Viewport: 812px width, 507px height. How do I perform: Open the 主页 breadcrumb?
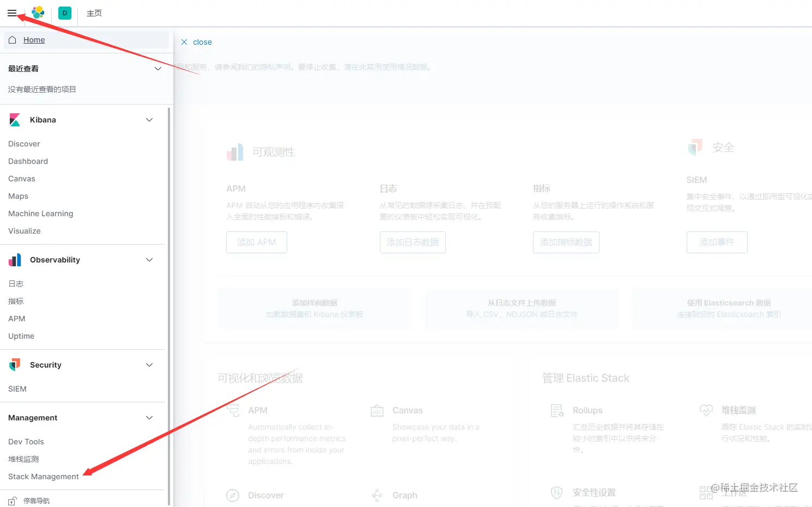coord(94,13)
